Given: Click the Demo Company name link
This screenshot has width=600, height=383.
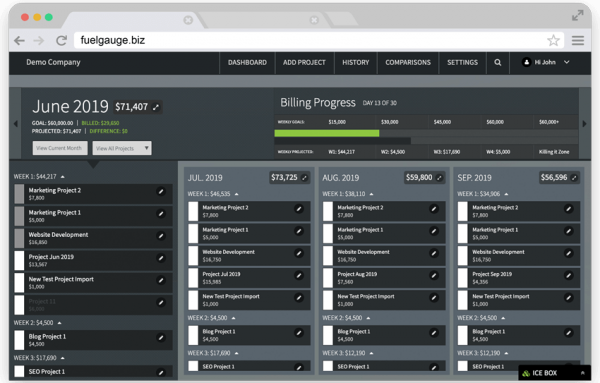Looking at the screenshot, I should coord(53,62).
